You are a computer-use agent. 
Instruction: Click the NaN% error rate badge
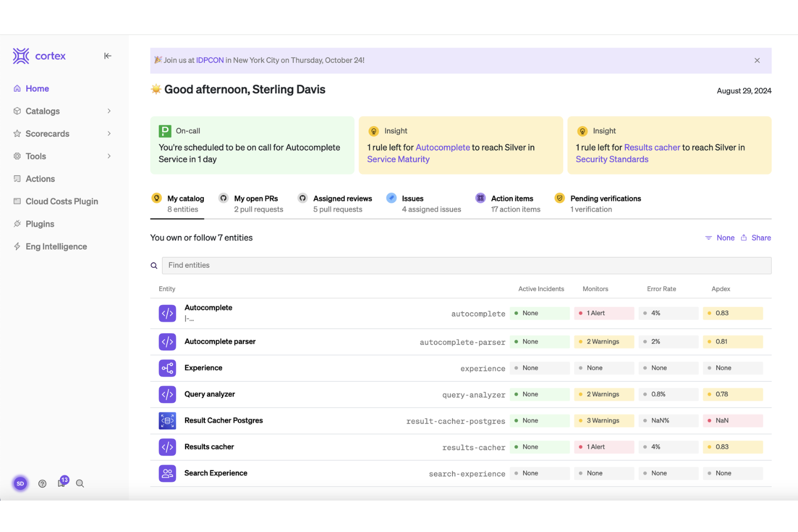(669, 420)
